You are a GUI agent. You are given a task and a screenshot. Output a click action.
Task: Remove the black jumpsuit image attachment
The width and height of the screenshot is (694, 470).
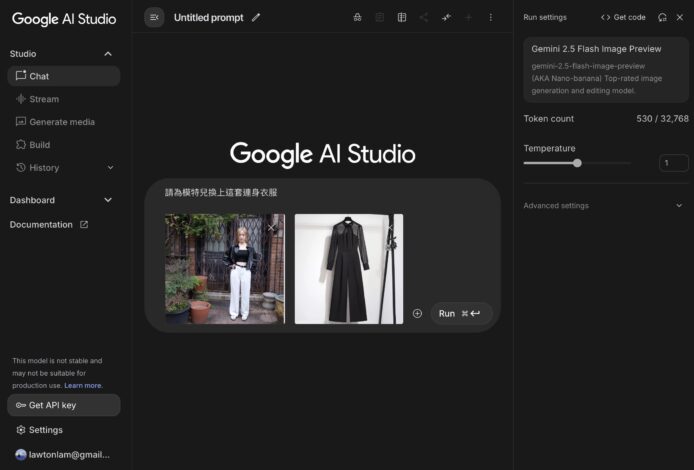coord(390,227)
